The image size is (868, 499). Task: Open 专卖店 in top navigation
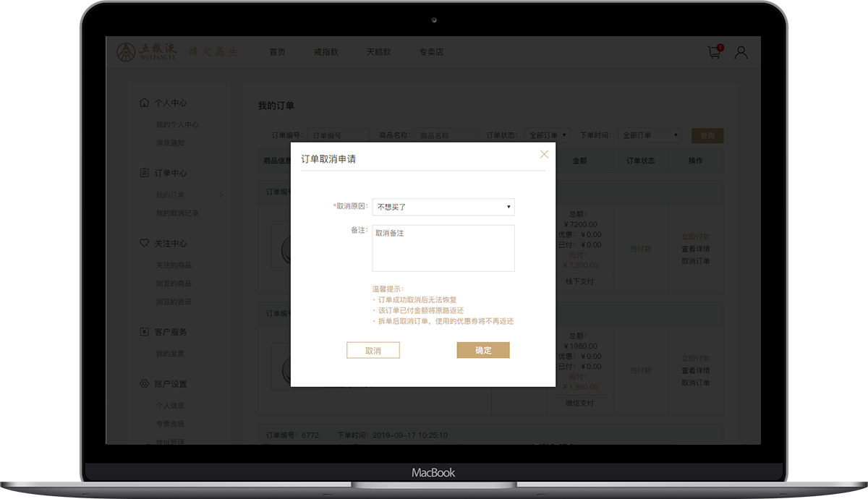(x=431, y=52)
